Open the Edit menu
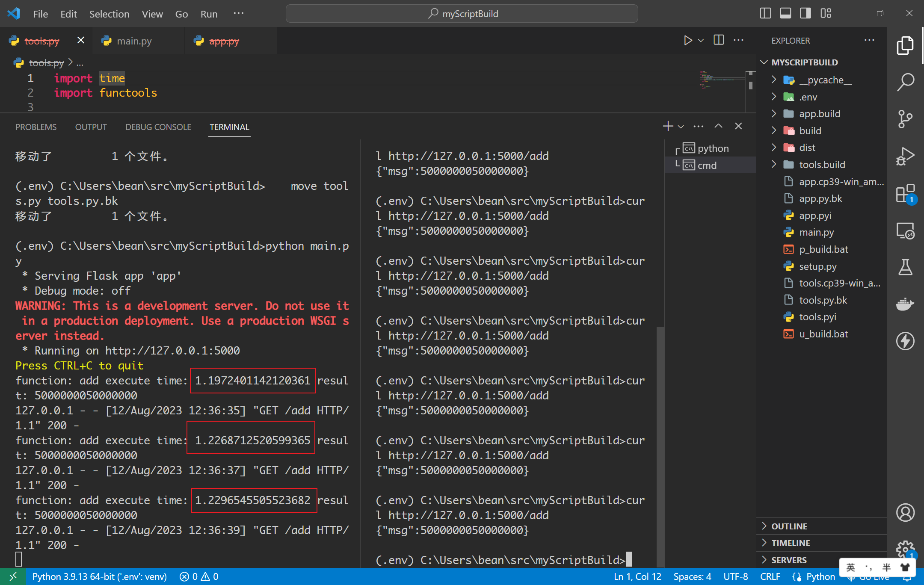This screenshot has width=924, height=585. click(68, 14)
